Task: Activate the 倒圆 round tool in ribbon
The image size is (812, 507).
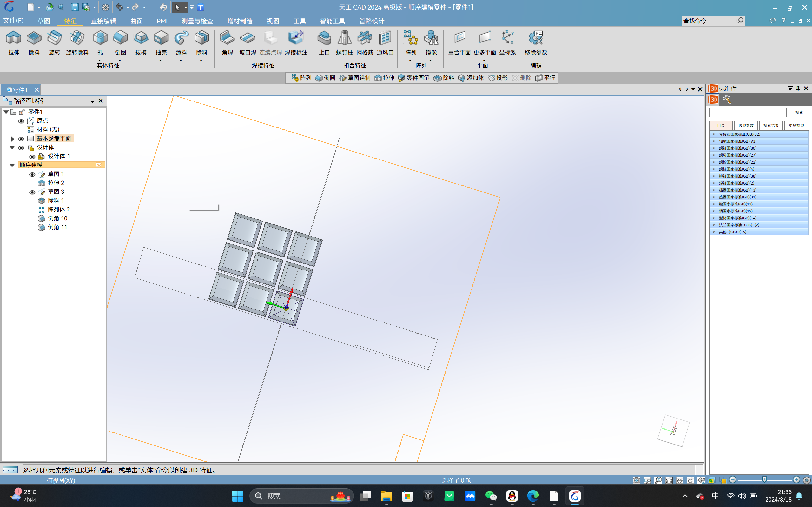Action: (120, 42)
